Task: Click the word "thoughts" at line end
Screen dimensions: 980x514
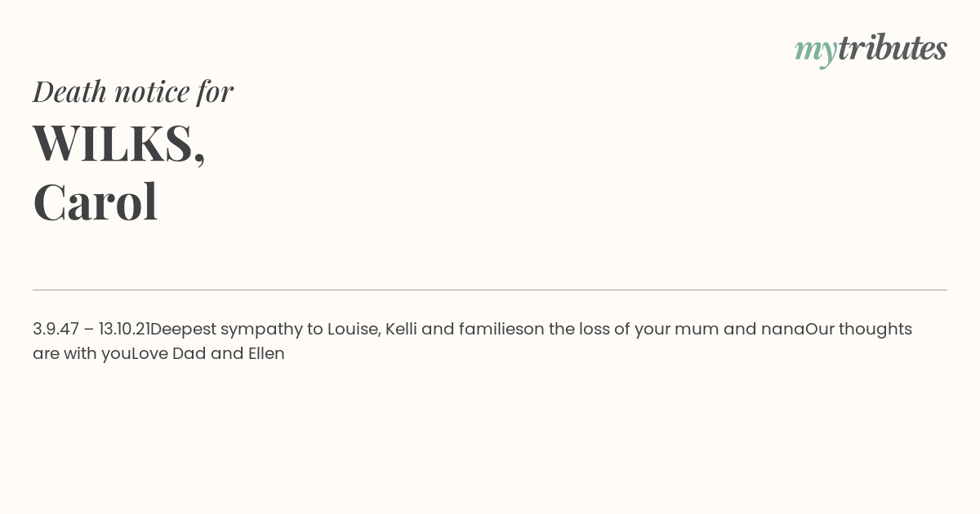Action: tap(875, 330)
